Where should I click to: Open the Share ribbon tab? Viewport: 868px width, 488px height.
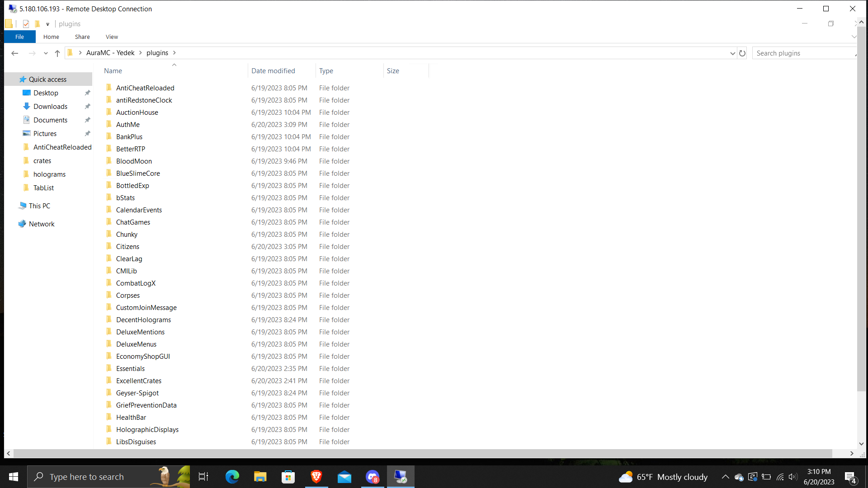[82, 37]
